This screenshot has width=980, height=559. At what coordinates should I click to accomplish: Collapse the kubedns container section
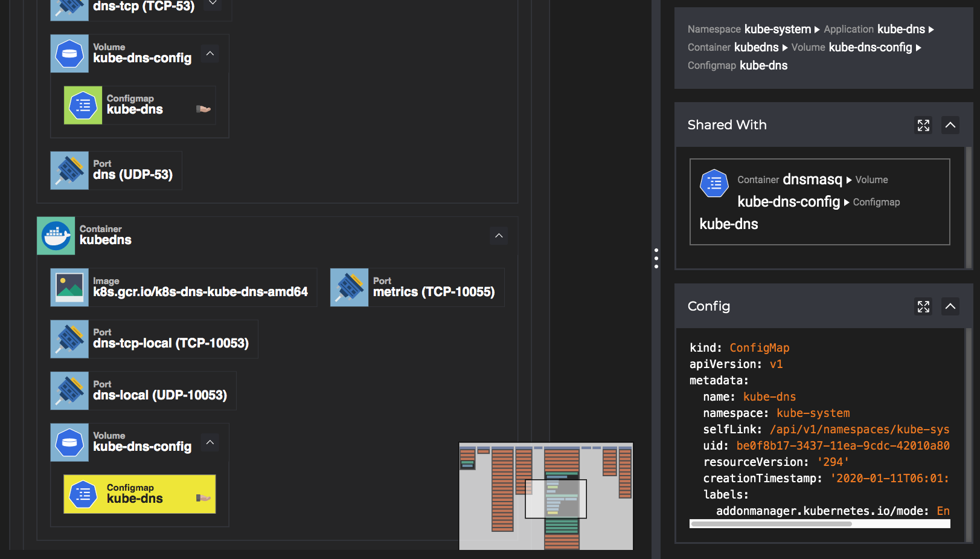pos(499,236)
